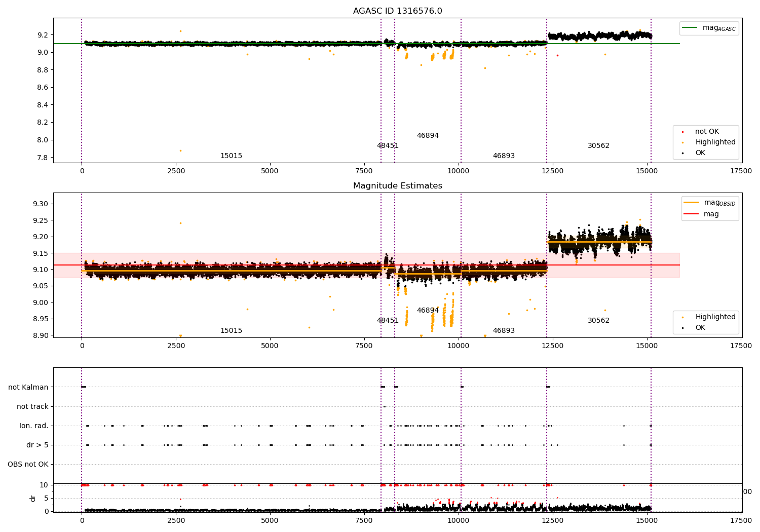Click the 9.30 y-axis tick label
The image size is (760, 532).
[x=41, y=204]
